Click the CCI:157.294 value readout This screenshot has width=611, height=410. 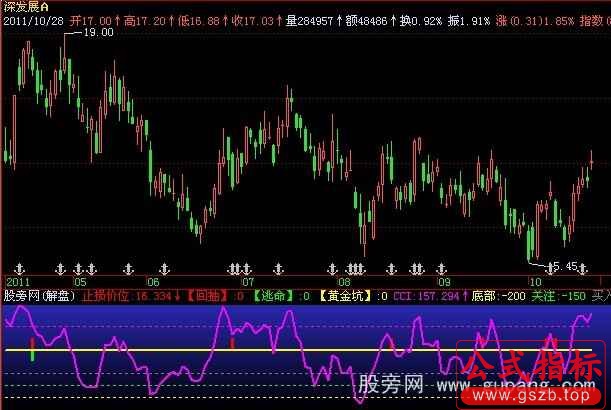pyautogui.click(x=426, y=296)
